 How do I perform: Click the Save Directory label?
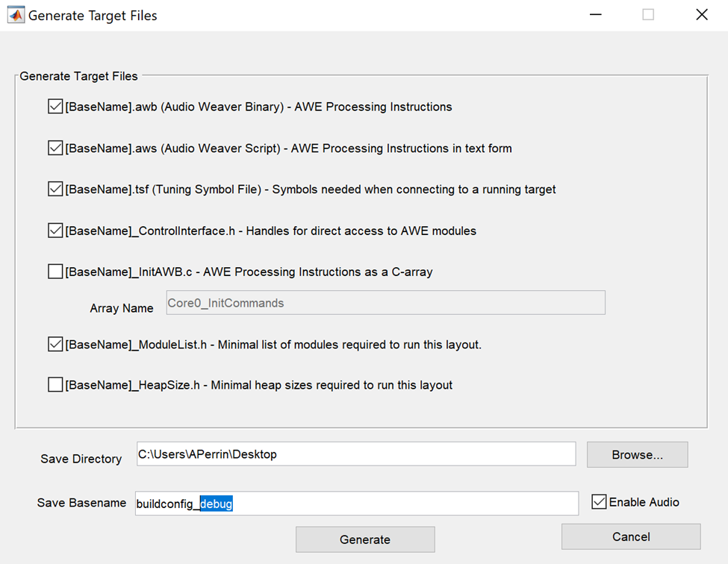coord(81,459)
